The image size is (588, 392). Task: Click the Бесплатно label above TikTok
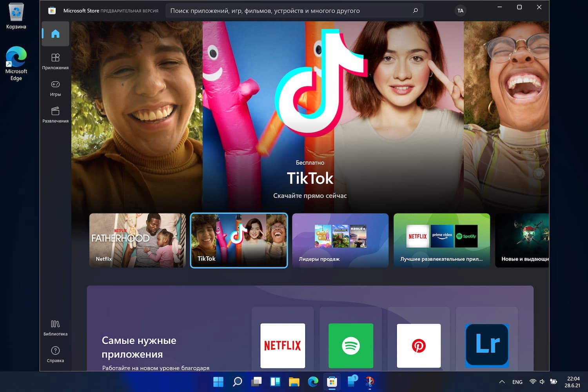click(310, 163)
